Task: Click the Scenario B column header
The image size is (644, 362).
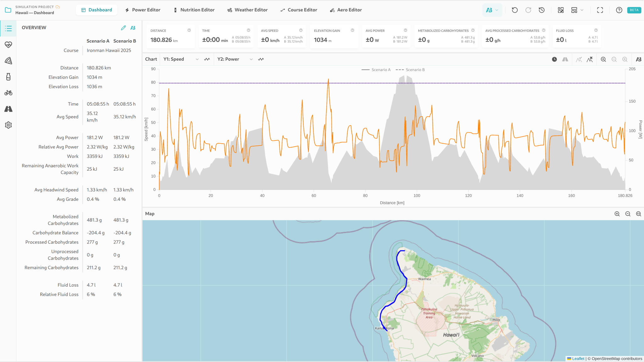Action: coord(125,41)
